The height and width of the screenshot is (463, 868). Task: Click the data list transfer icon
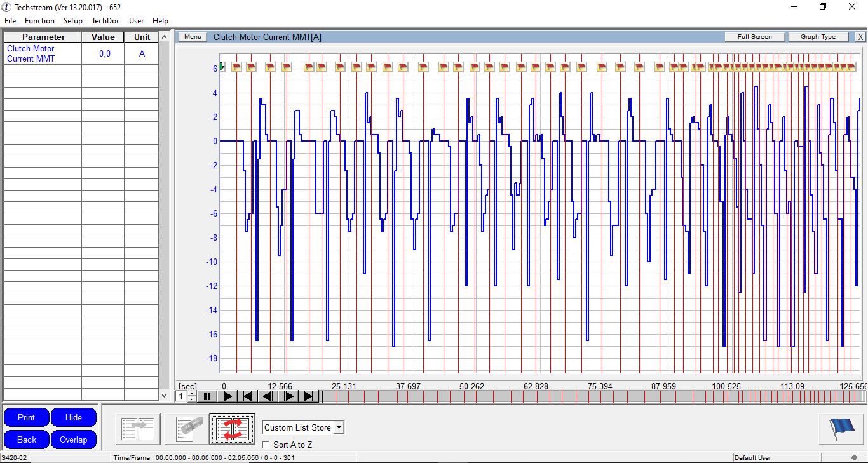pos(138,429)
